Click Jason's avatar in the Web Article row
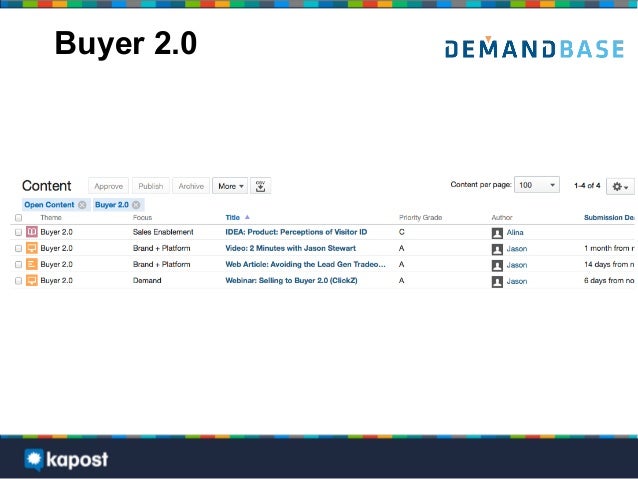The image size is (638, 479). (x=497, y=265)
